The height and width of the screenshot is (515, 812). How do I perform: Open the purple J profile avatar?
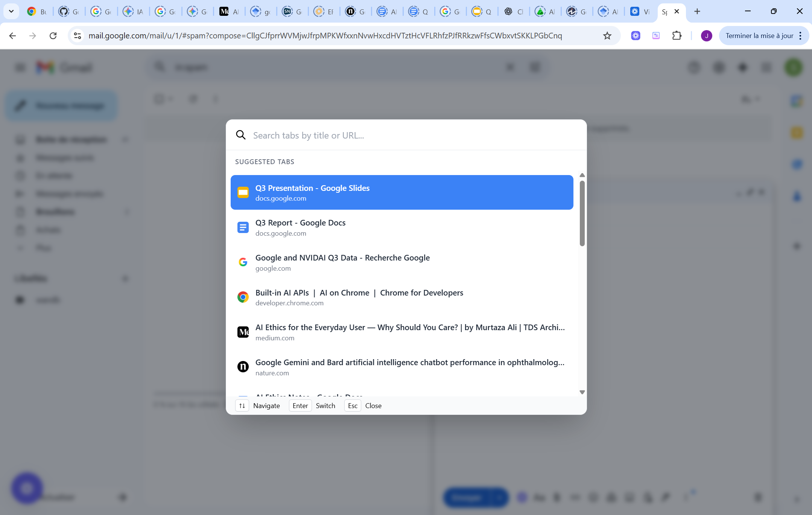pyautogui.click(x=706, y=36)
